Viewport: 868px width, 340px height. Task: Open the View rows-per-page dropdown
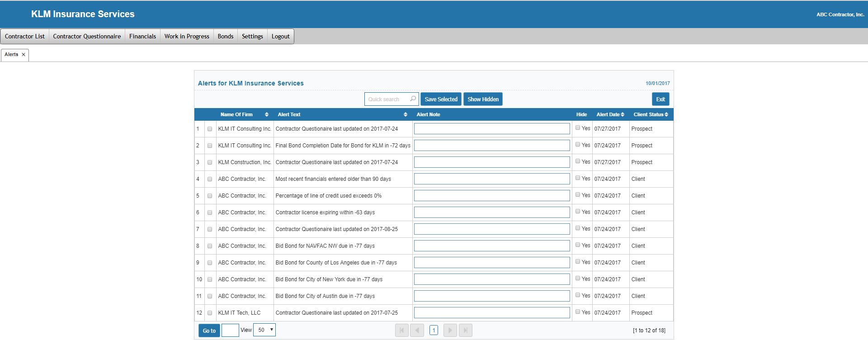pos(264,330)
